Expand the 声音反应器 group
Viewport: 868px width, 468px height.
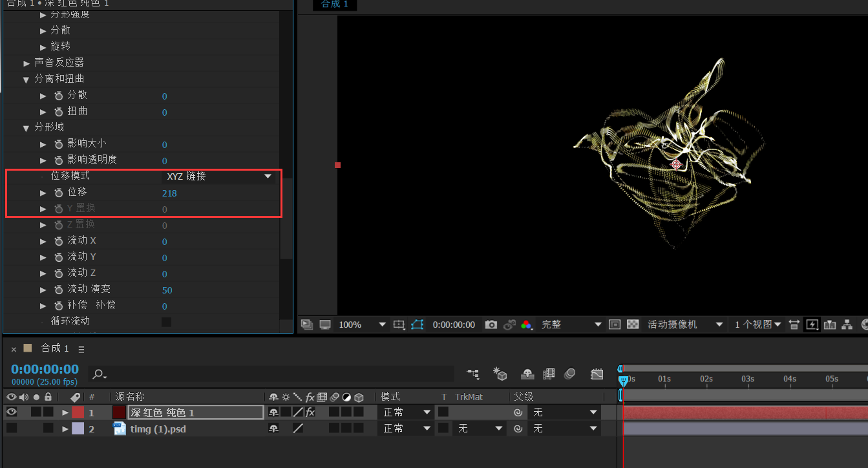coord(26,63)
